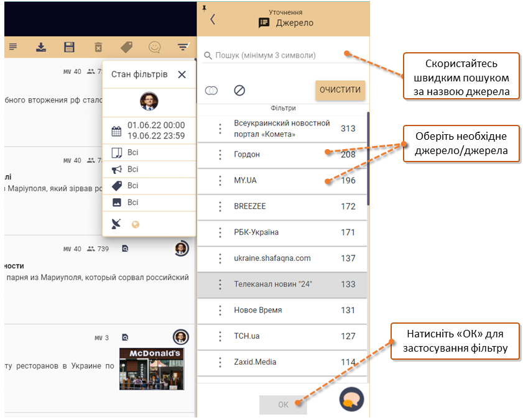
Task: Select the Телеканал новин "24" source
Action: [x=282, y=285]
